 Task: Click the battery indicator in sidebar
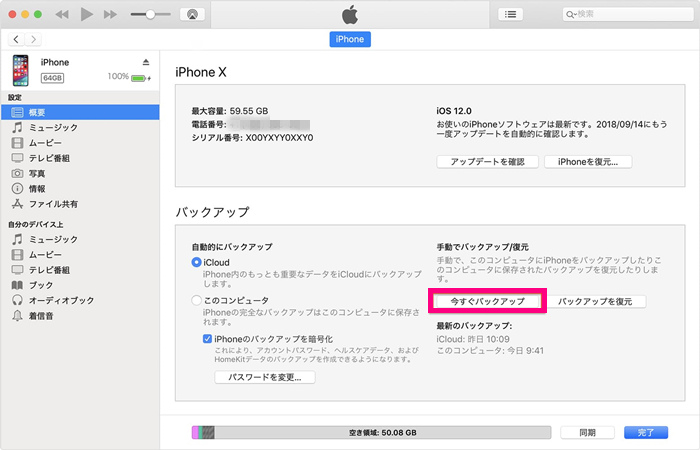[139, 78]
